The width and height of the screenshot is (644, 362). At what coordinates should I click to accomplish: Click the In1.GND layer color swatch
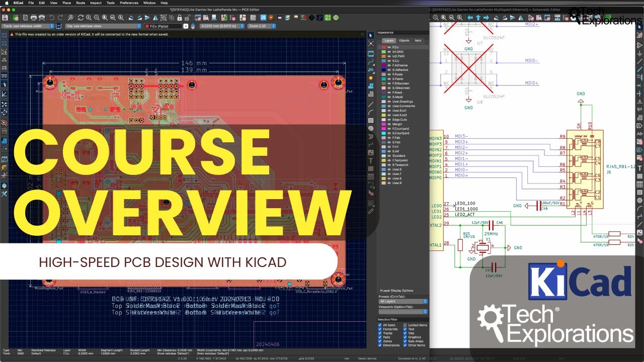383,51
